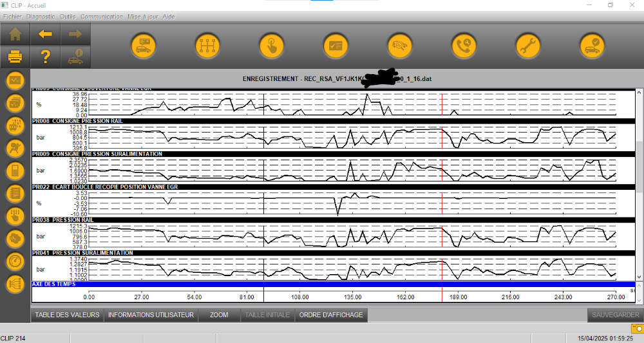This screenshot has width=644, height=343.
Task: Click the red time cursor line on graph
Action: [x=442, y=193]
